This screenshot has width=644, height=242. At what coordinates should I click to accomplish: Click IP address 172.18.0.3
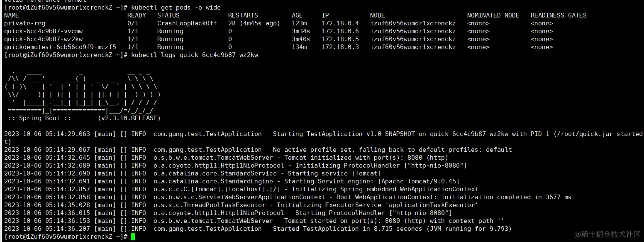[x=340, y=47]
